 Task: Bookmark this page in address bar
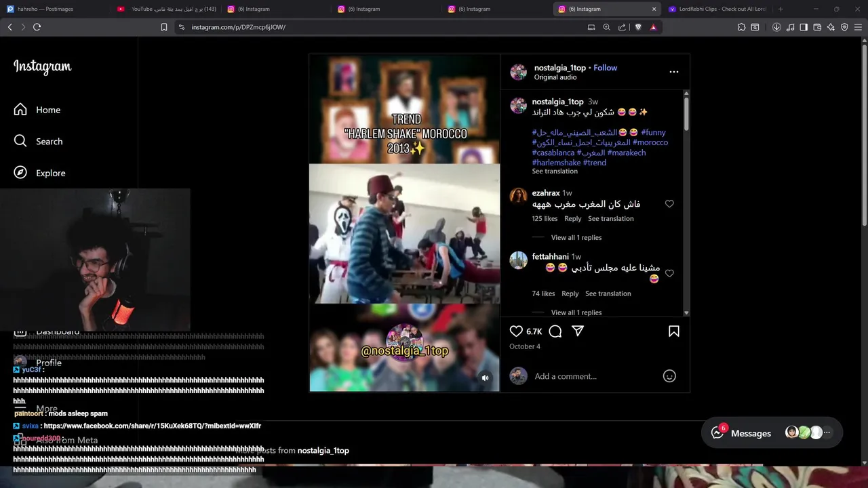tap(164, 27)
